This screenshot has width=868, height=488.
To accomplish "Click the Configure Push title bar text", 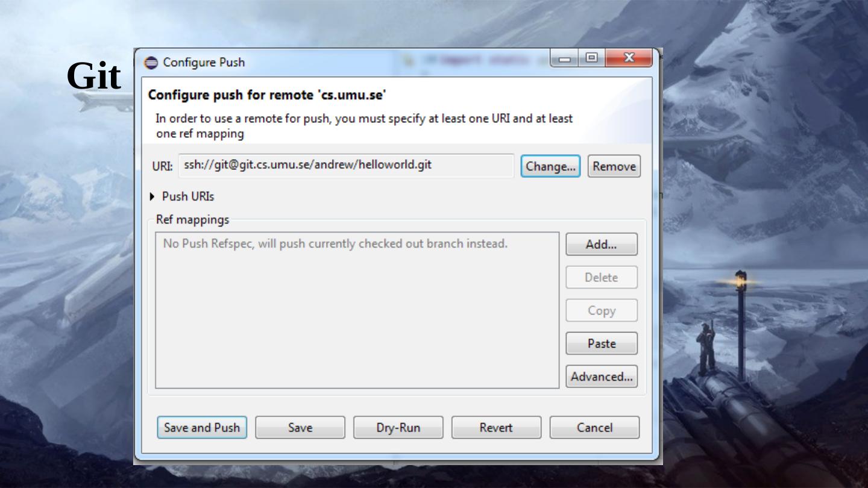I will 204,62.
